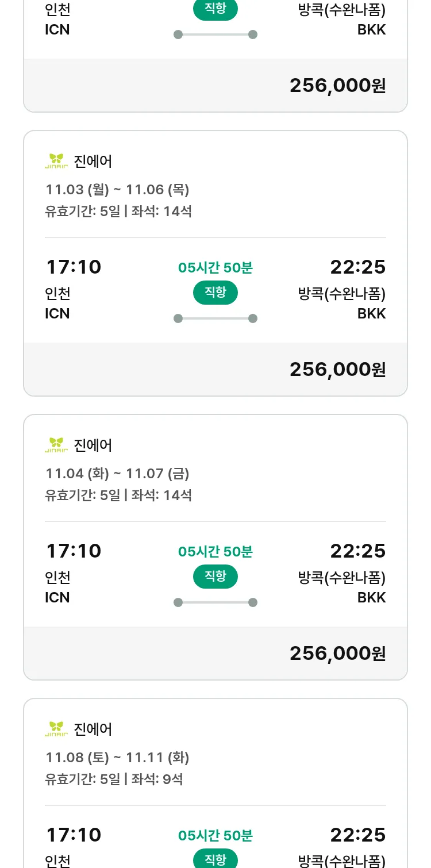Click the 22:25 arrival time on 11.04 flight
The image size is (431, 868).
(x=357, y=551)
